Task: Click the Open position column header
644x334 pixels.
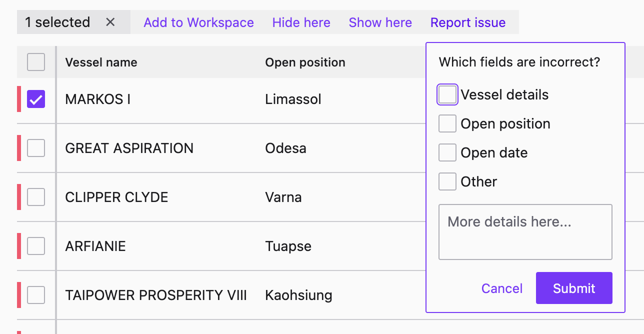Action: pos(305,62)
